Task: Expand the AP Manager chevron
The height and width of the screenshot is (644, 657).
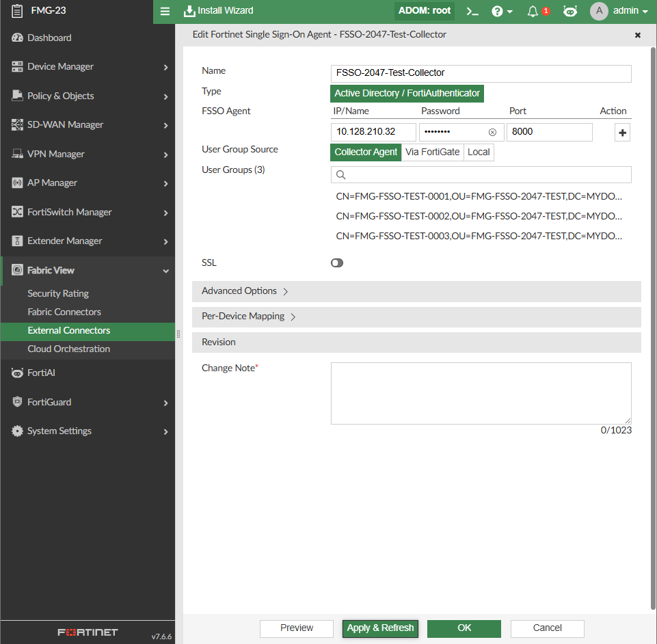Action: tap(166, 184)
